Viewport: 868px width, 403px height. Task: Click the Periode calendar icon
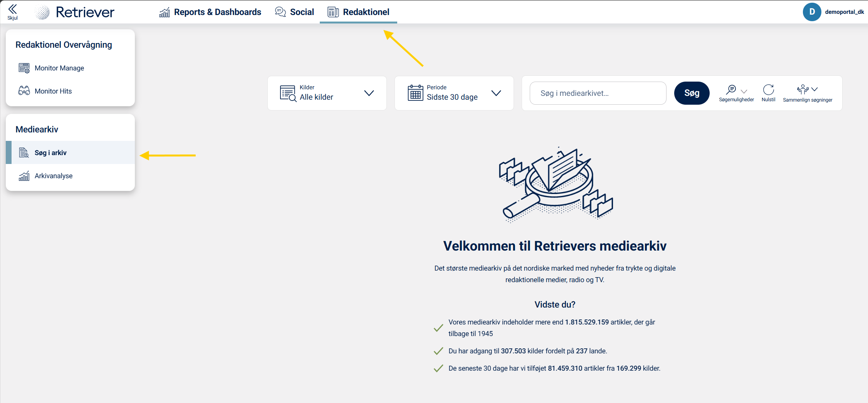coord(415,93)
